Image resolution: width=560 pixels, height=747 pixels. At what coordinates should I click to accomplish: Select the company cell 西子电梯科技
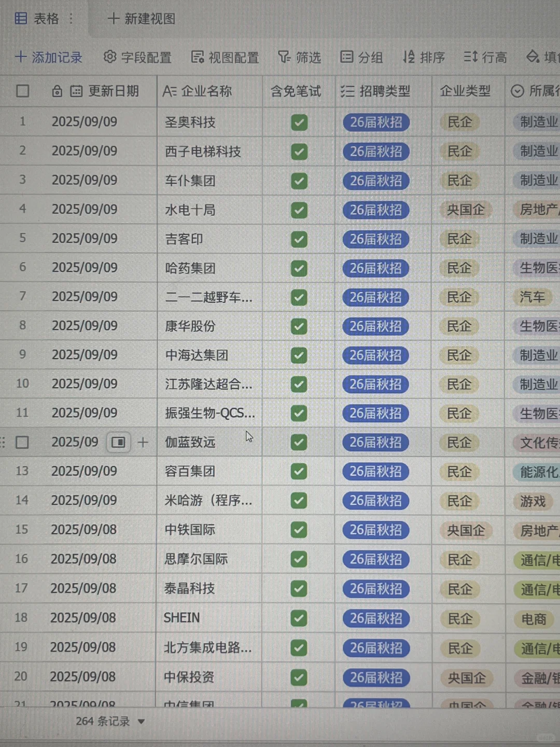tap(209, 151)
